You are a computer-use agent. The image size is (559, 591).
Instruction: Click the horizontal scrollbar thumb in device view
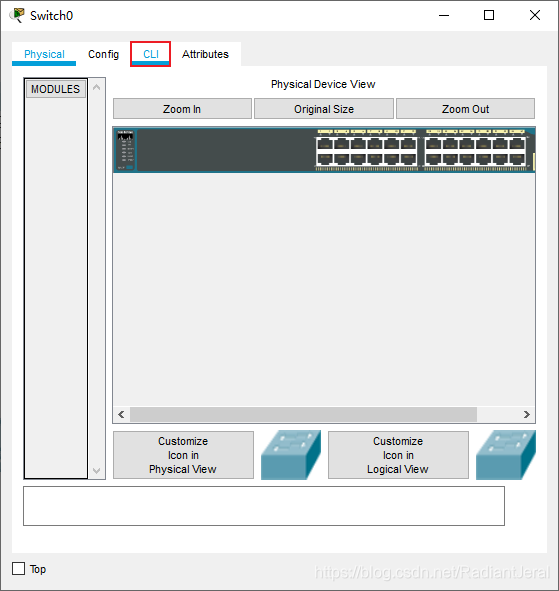pyautogui.click(x=303, y=415)
